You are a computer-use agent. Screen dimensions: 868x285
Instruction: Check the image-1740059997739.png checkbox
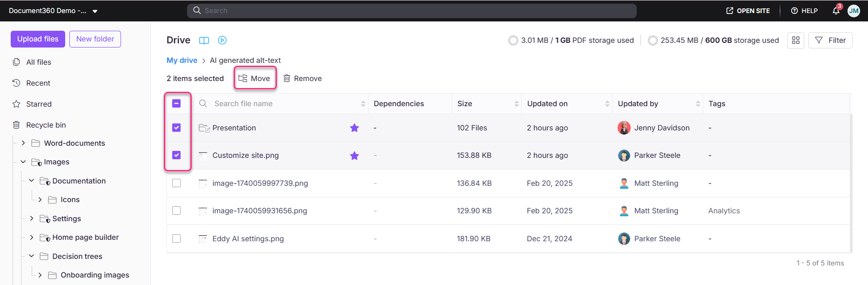tap(176, 183)
